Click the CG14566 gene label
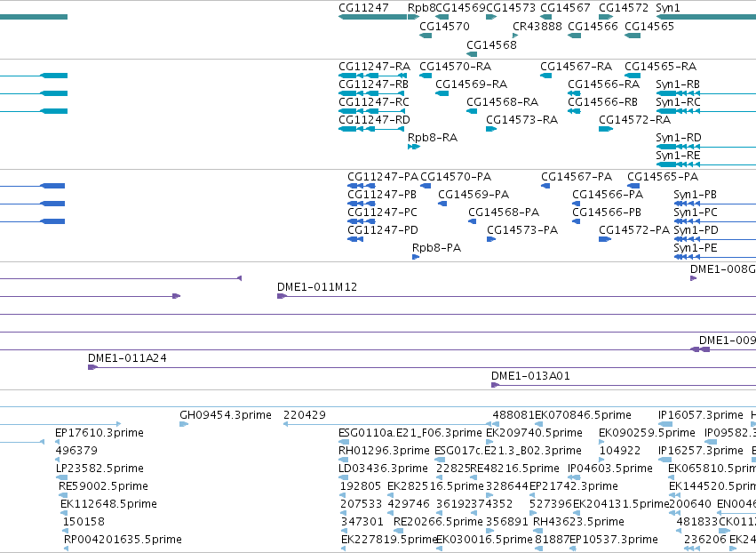Image resolution: width=756 pixels, height=553 pixels. click(593, 26)
